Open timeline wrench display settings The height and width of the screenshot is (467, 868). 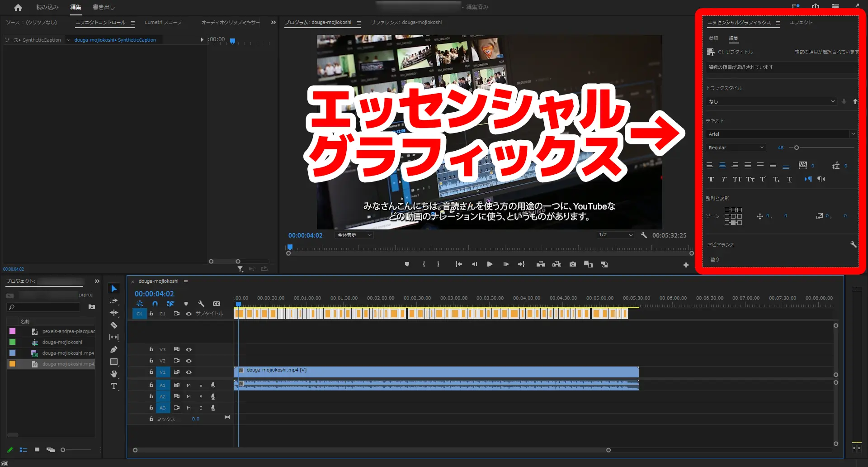[201, 304]
